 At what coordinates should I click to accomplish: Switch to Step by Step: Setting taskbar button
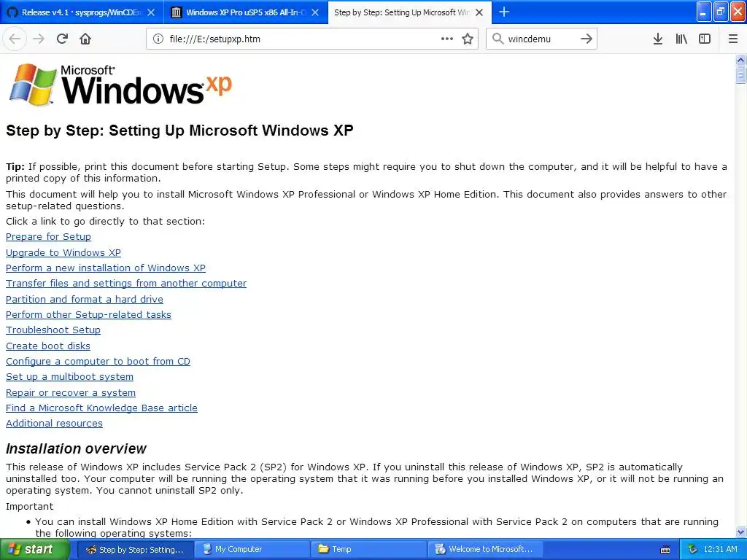pyautogui.click(x=135, y=550)
